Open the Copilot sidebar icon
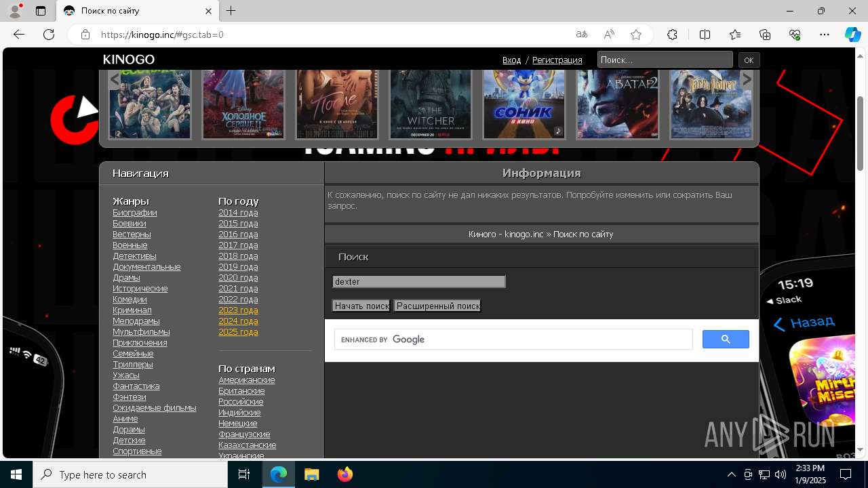 click(852, 35)
